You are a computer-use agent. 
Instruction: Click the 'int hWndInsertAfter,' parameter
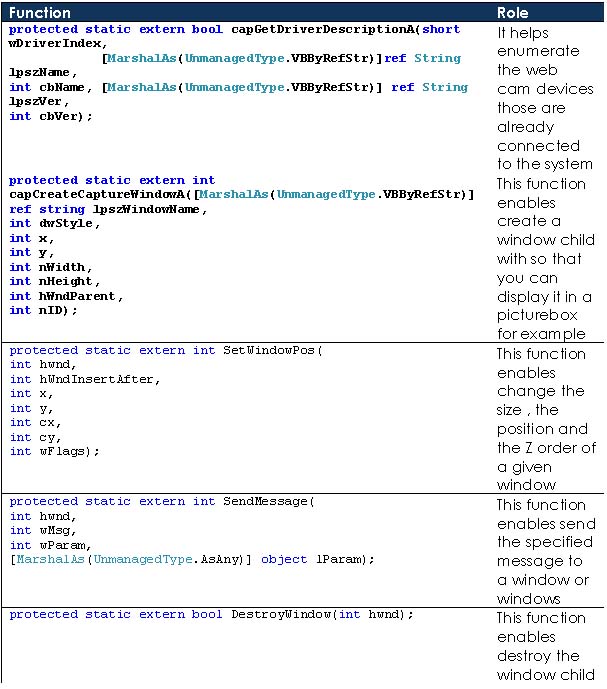point(85,379)
